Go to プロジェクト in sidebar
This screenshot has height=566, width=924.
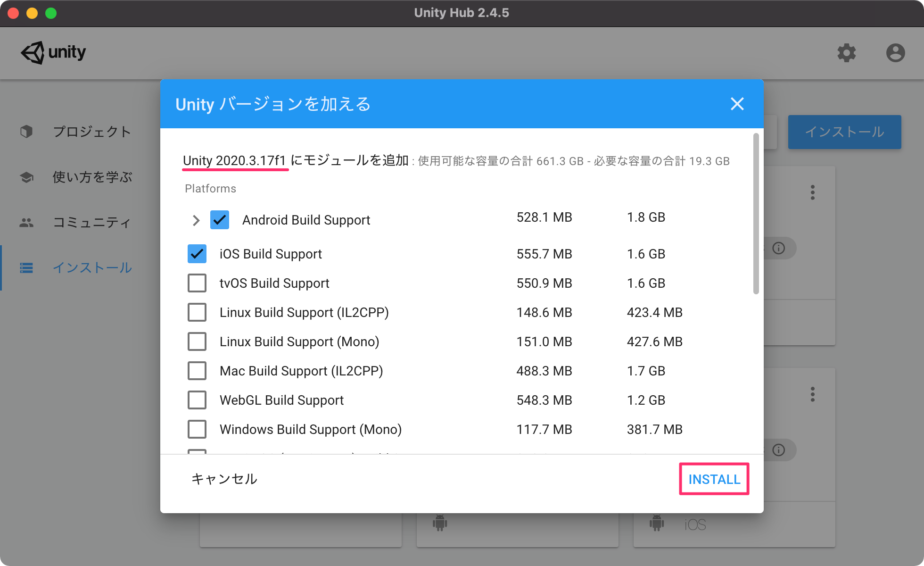(92, 132)
